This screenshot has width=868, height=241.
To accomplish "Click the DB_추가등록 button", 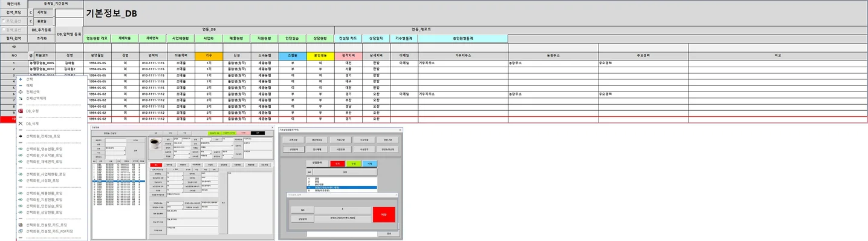I will point(42,29).
